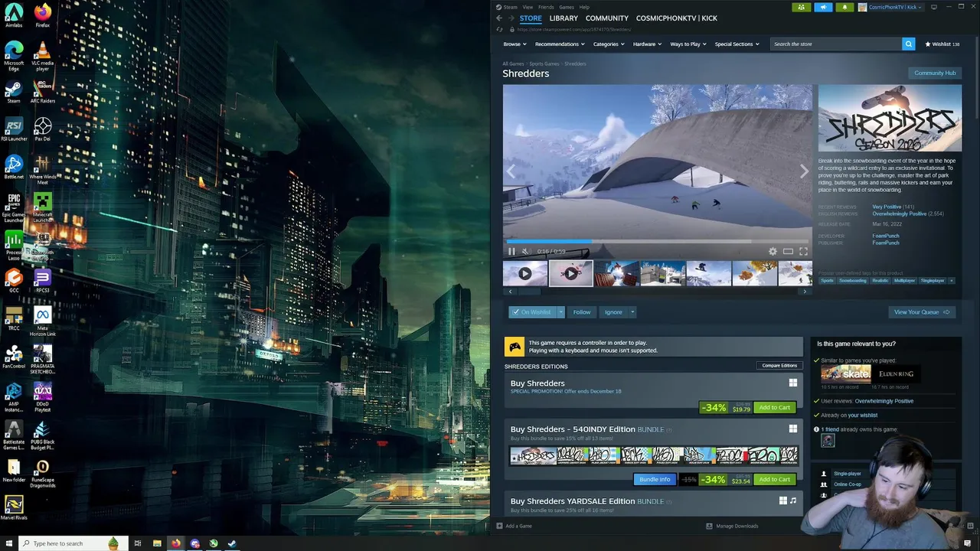Click Compare Editions button

coord(779,366)
